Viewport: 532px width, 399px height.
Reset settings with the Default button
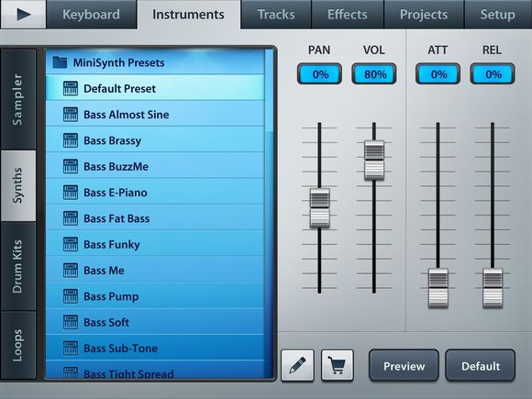[481, 366]
